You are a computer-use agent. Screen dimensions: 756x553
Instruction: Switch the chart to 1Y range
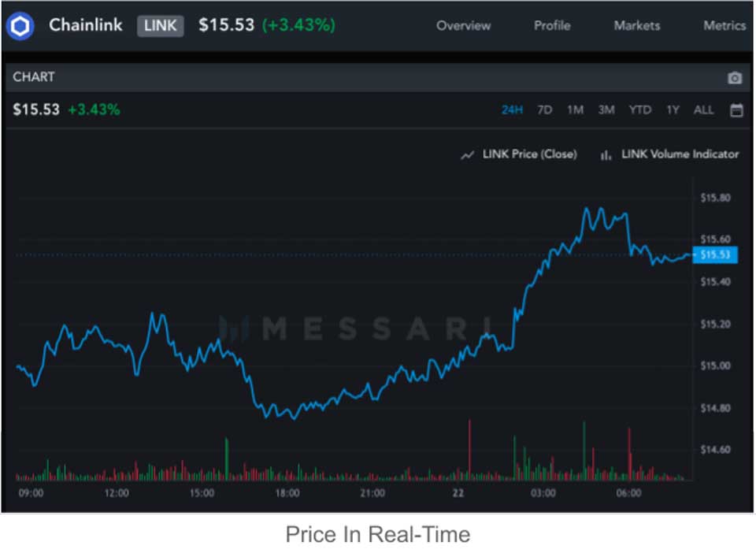click(673, 110)
